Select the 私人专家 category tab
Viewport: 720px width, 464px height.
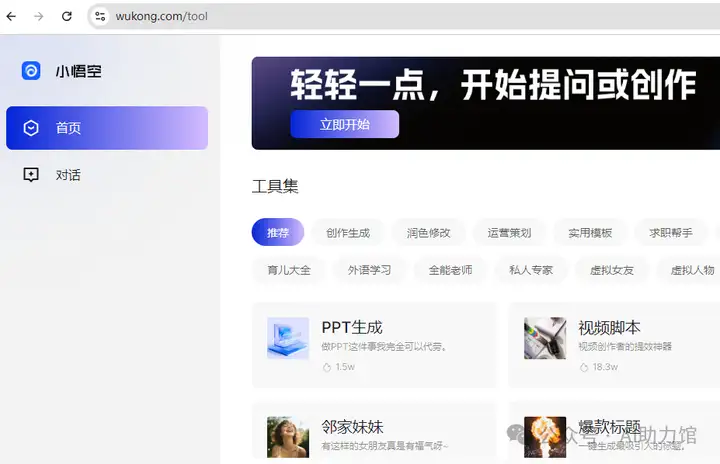tap(531, 270)
